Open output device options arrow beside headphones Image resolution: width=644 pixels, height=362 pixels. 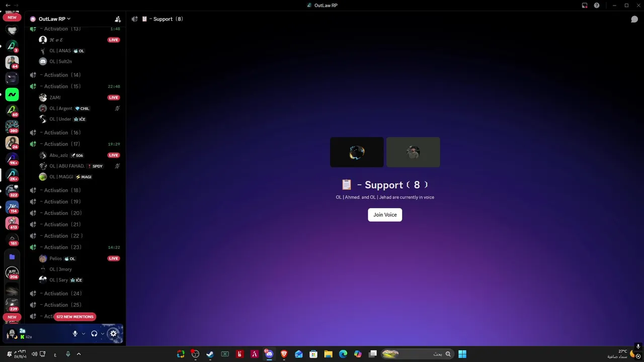pyautogui.click(x=103, y=333)
